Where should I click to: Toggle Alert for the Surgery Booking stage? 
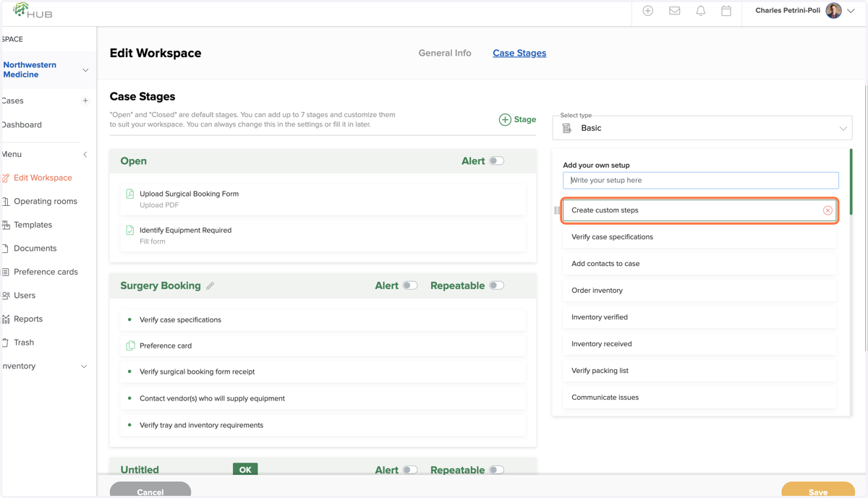tap(410, 286)
